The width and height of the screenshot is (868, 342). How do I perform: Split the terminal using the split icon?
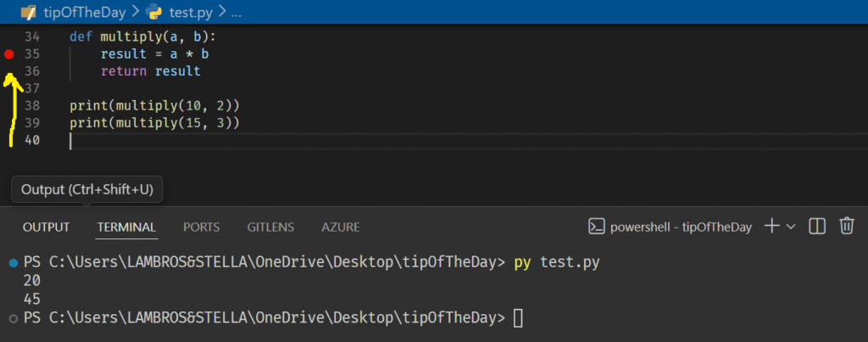pos(817,226)
